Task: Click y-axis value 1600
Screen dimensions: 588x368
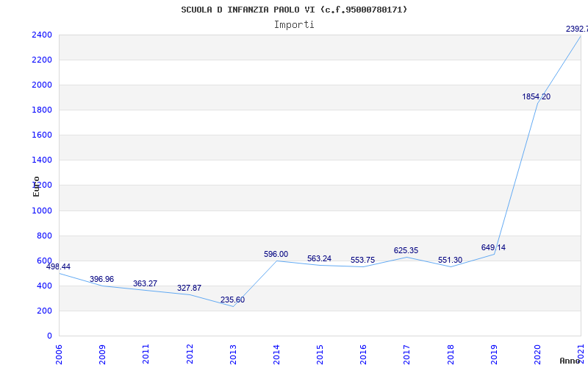Action: [x=42, y=135]
